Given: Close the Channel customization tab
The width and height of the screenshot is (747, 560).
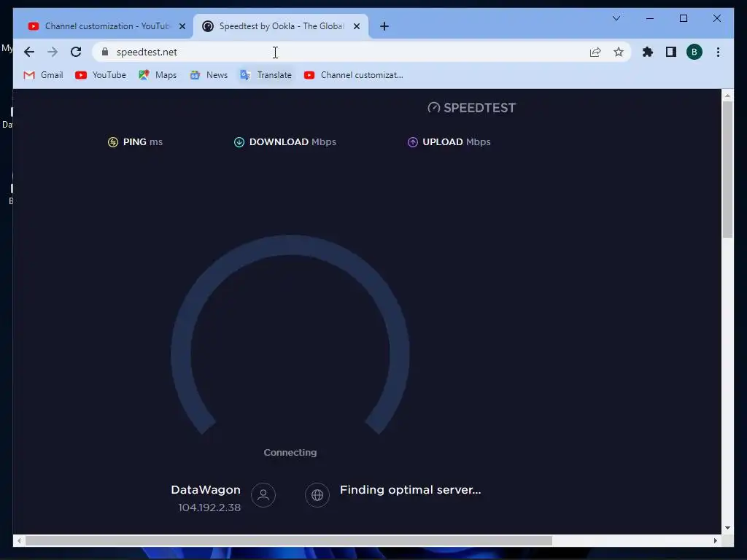Looking at the screenshot, I should coord(182,26).
